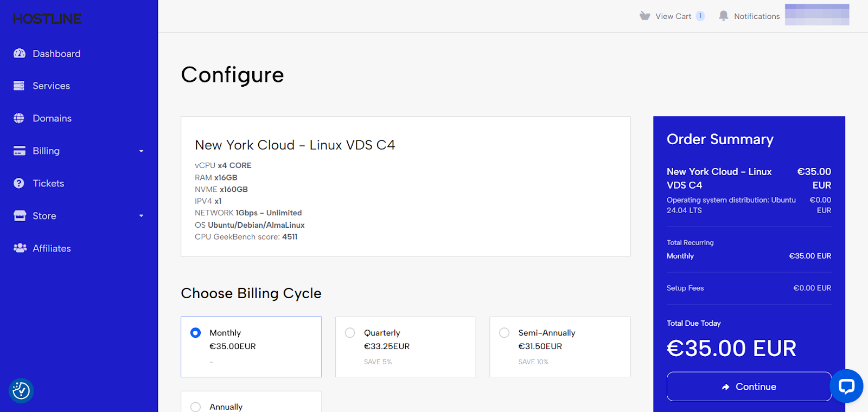This screenshot has height=412, width=868.
Task: Click the NETWORK 1Gbps – Unlimited line
Action: 248,213
